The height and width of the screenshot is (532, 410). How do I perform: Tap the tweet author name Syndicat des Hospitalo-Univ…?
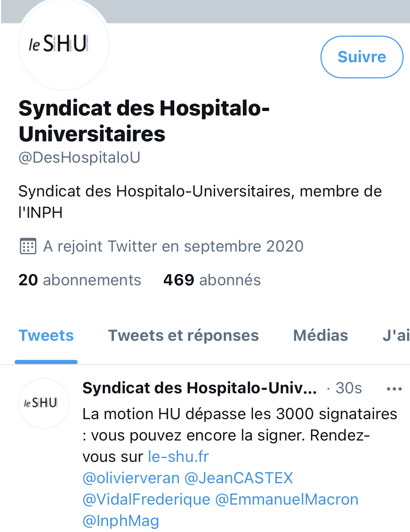[x=200, y=388]
